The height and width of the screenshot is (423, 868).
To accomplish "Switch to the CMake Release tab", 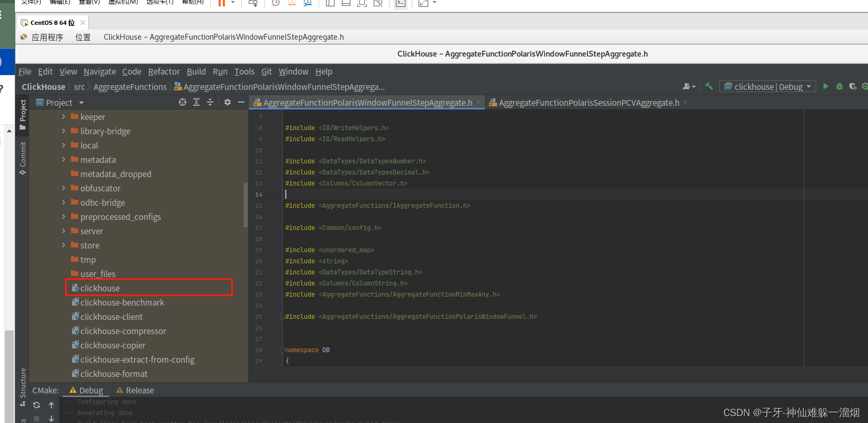I will (x=135, y=390).
